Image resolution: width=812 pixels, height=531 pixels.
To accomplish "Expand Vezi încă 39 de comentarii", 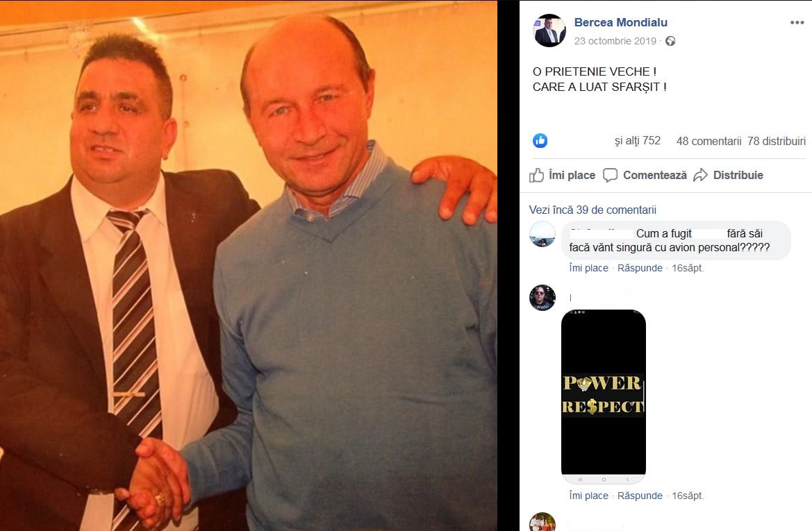I will (x=593, y=210).
